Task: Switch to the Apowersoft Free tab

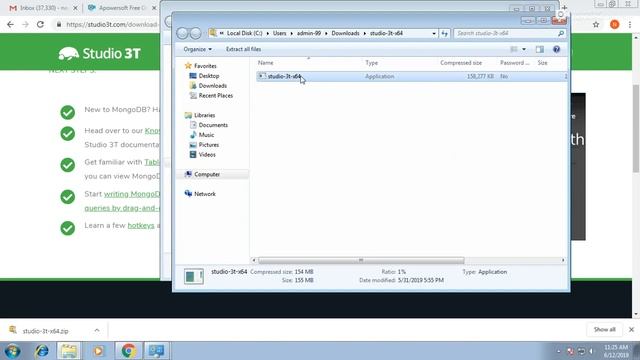Action: 118,8
